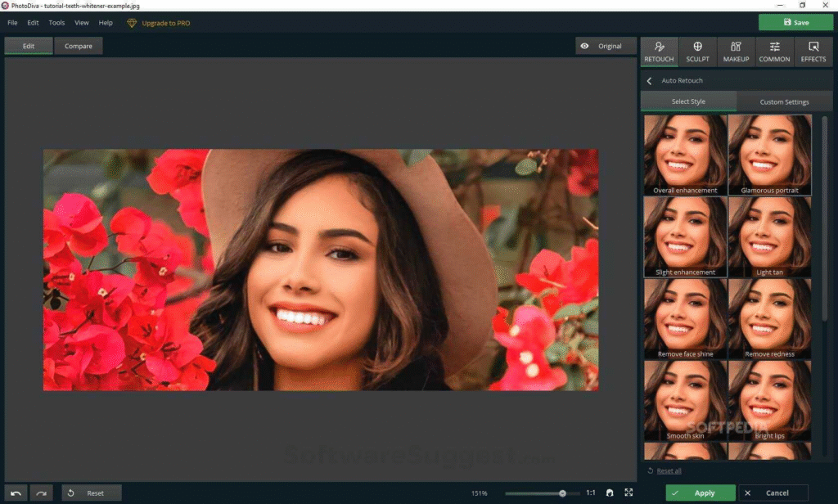The image size is (838, 504).
Task: Switch to the Sculpt tools panel
Action: coord(697,52)
